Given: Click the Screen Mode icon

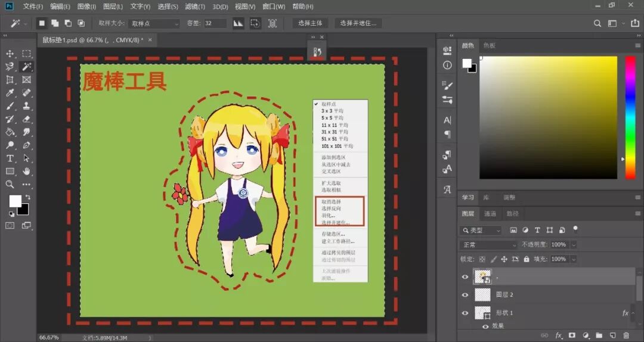Looking at the screenshot, I should click(x=26, y=225).
